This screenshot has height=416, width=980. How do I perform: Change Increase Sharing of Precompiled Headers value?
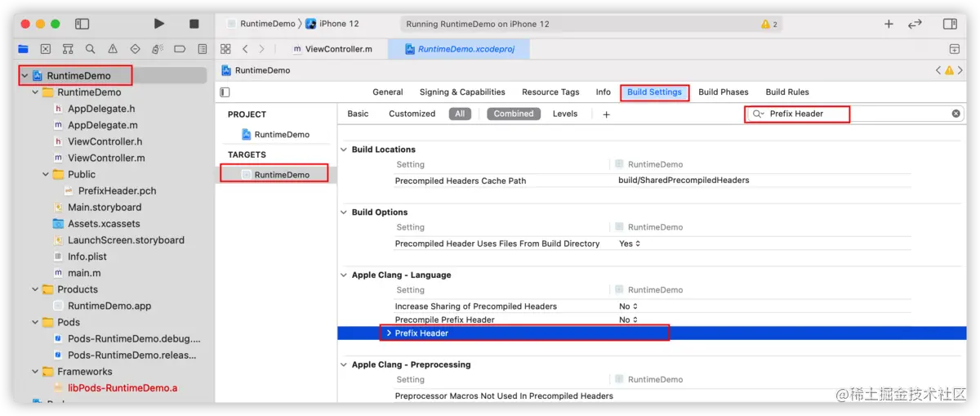click(629, 306)
